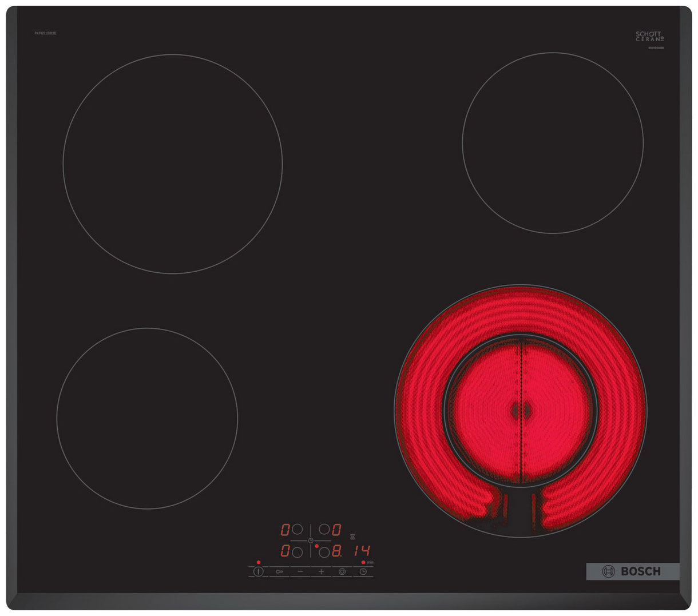698x616 pixels.
Task: Click the Bosch logo badge
Action: (633, 571)
